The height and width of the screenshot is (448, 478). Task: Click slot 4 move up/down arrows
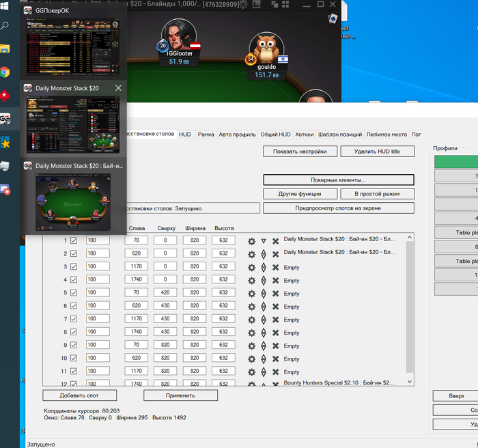pyautogui.click(x=264, y=281)
